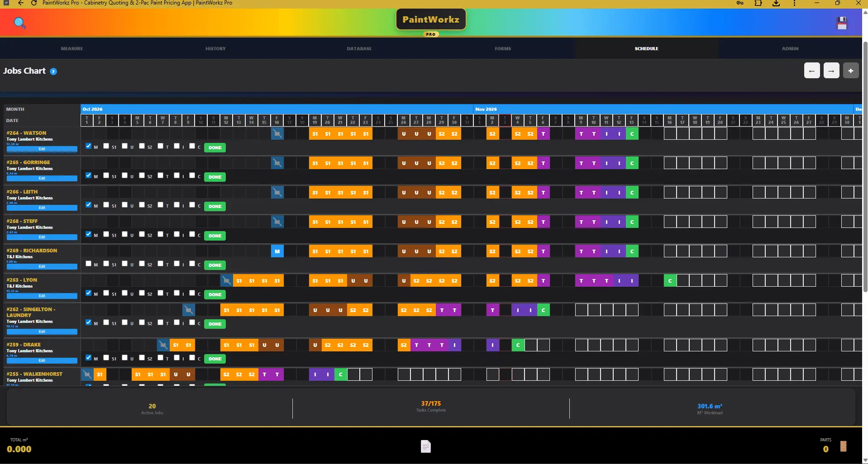Click Edit button for #264 Watson
Screen dimensions: 868x464
pyautogui.click(x=42, y=149)
